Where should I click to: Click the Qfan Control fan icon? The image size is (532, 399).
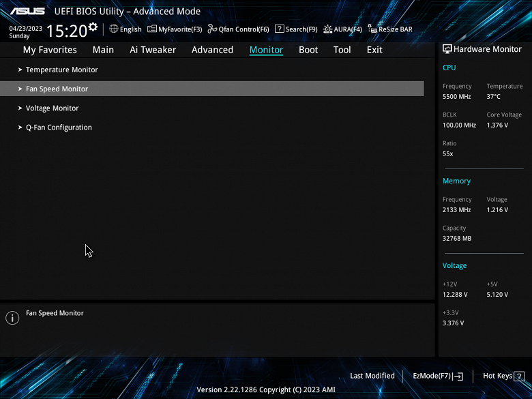[212, 29]
